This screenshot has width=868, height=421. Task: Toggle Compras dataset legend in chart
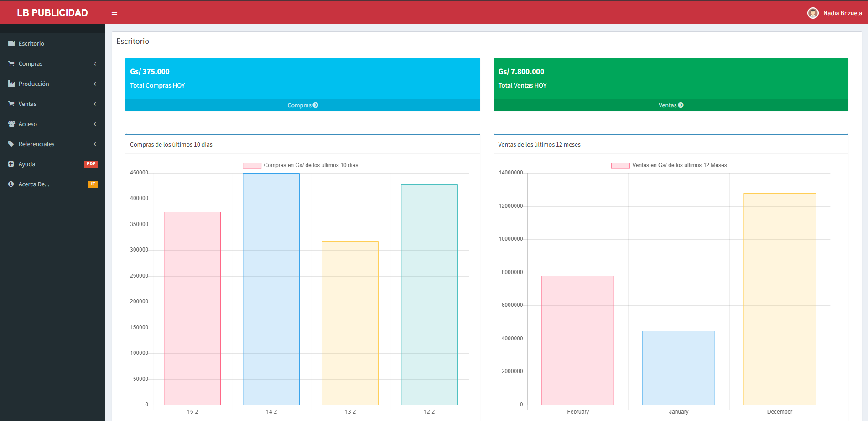pos(252,165)
